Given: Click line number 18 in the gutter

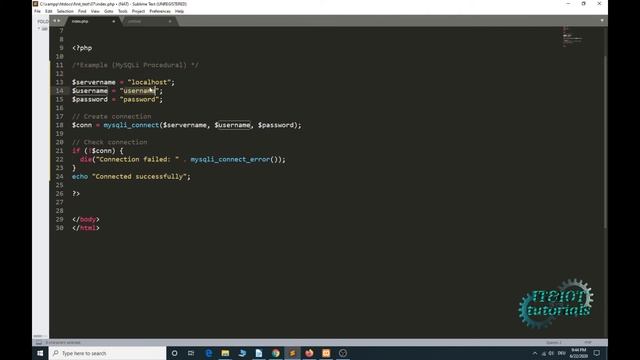Looking at the screenshot, I should tap(60, 125).
